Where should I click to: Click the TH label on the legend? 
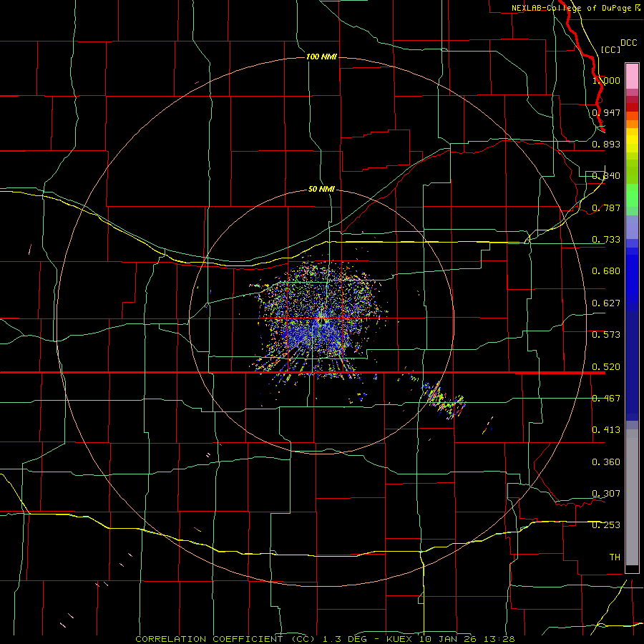point(615,557)
